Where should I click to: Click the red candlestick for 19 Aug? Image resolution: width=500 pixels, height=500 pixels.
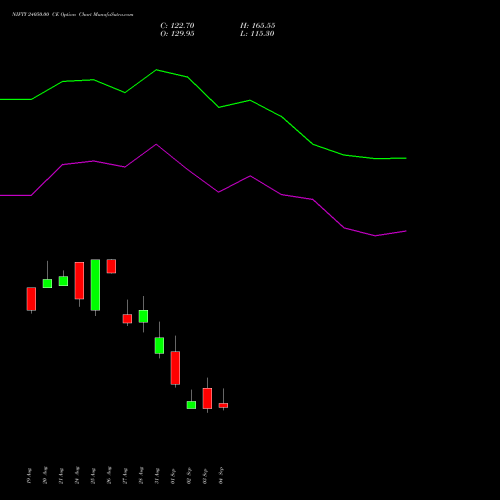pos(31,299)
